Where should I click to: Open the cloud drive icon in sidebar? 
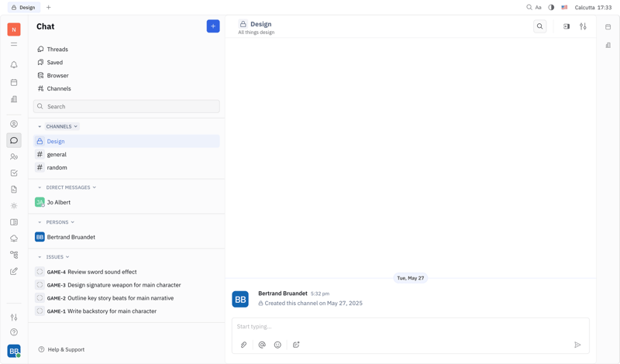(x=14, y=239)
